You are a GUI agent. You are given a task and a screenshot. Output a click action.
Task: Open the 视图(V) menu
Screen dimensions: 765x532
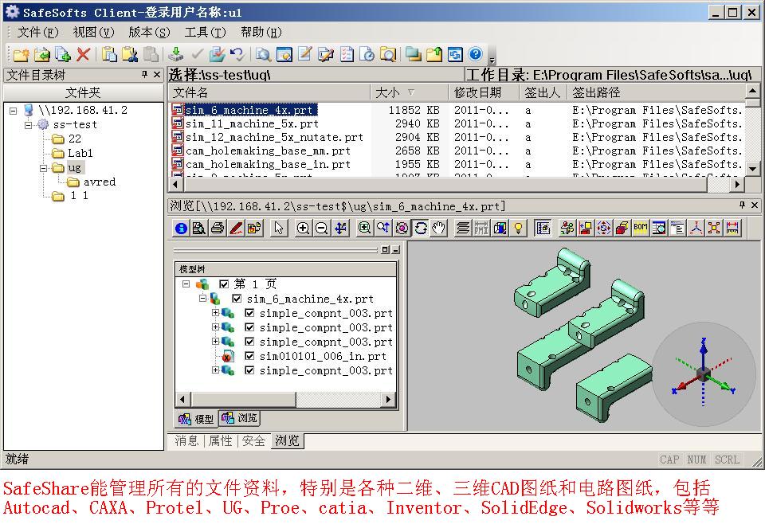tap(93, 32)
